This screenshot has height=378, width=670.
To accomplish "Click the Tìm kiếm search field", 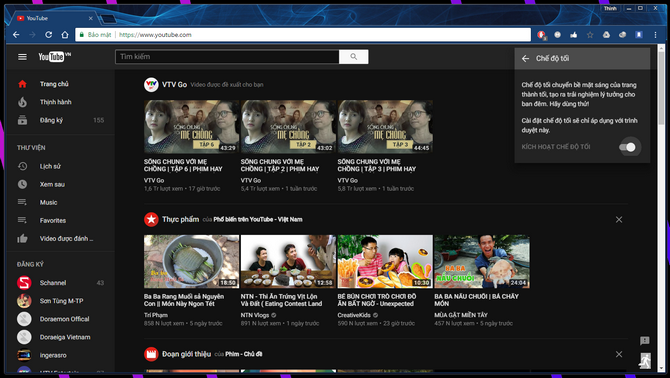I will tap(227, 56).
